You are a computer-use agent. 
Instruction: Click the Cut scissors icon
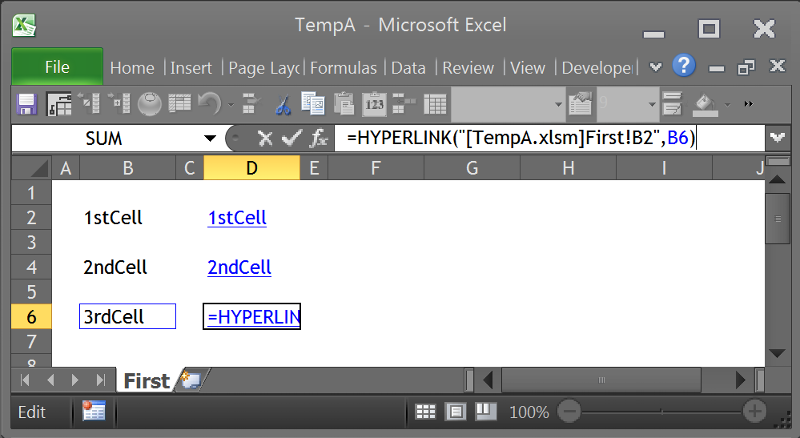pyautogui.click(x=283, y=105)
